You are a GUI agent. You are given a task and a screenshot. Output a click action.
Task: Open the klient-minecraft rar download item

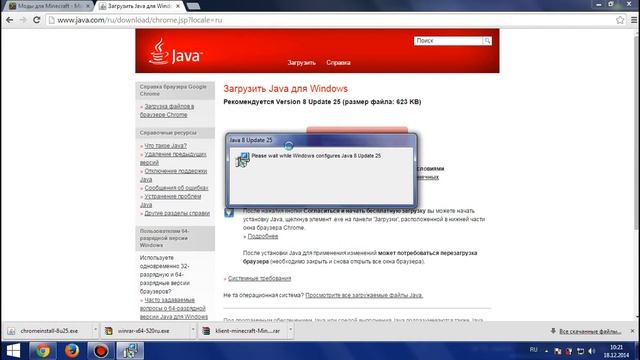coord(247,331)
